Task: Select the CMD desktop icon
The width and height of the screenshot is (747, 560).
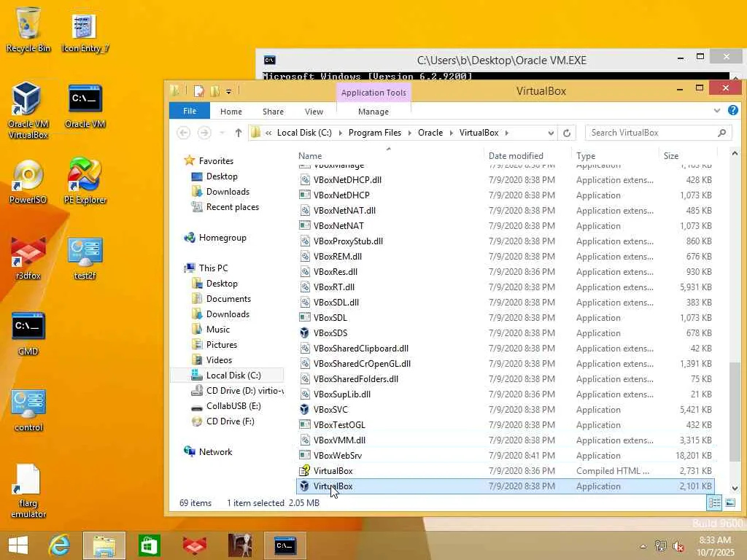Action: point(28,334)
